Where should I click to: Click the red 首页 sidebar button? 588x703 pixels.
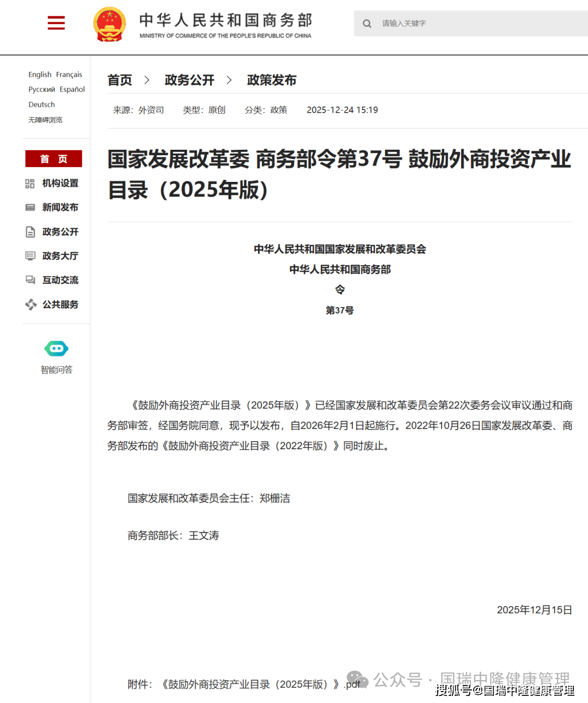[x=53, y=158]
